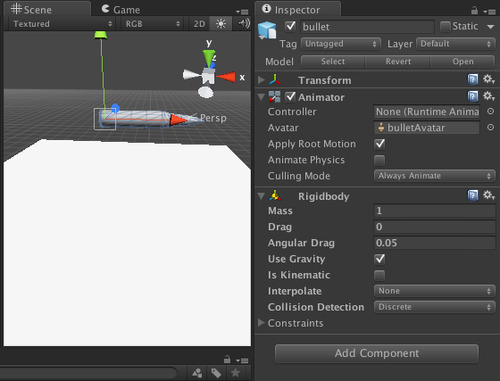Toggle Apply Root Motion checkbox
This screenshot has width=500, height=381.
tap(380, 144)
